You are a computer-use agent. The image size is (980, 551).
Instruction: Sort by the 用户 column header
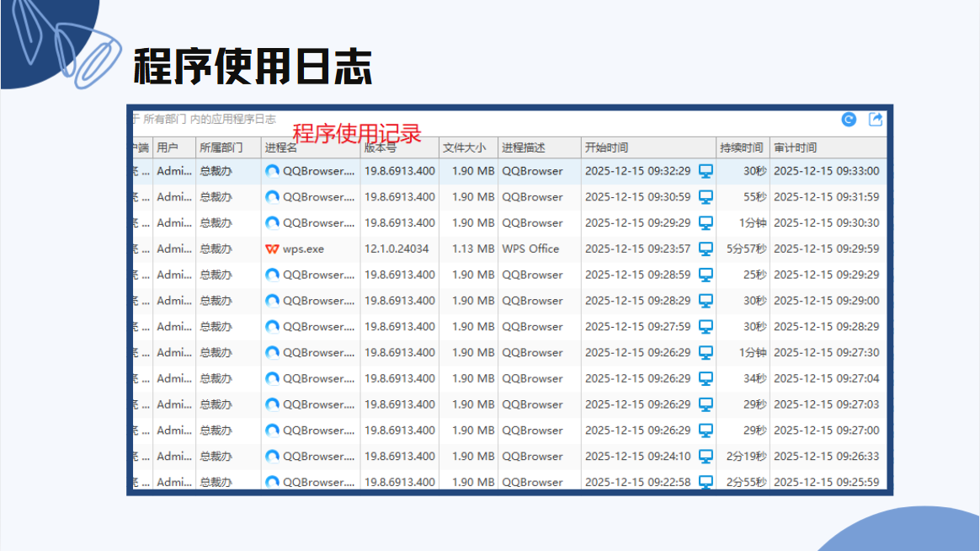[x=174, y=147]
